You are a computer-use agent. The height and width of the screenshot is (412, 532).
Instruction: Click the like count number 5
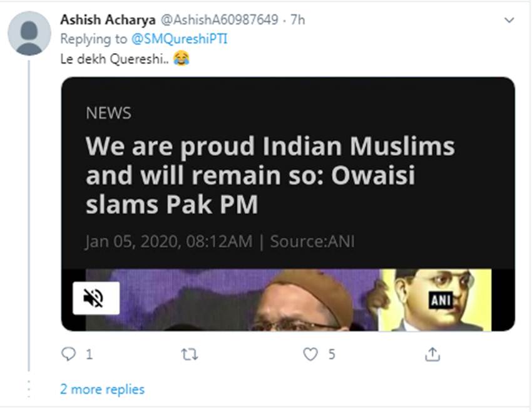pyautogui.click(x=332, y=355)
